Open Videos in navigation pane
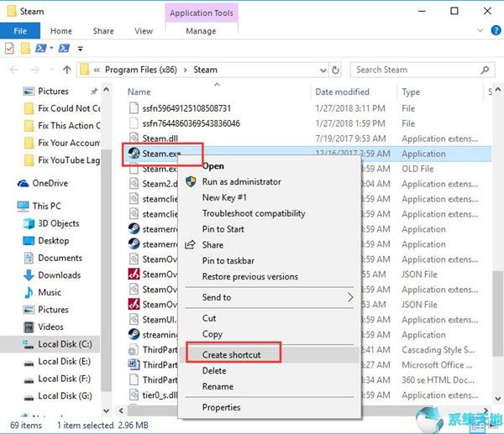 click(50, 327)
